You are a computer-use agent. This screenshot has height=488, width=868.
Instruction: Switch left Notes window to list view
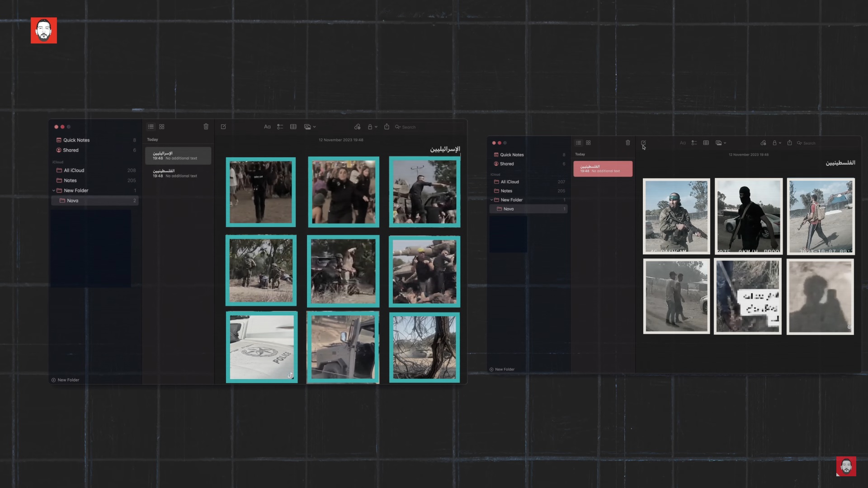coord(151,127)
